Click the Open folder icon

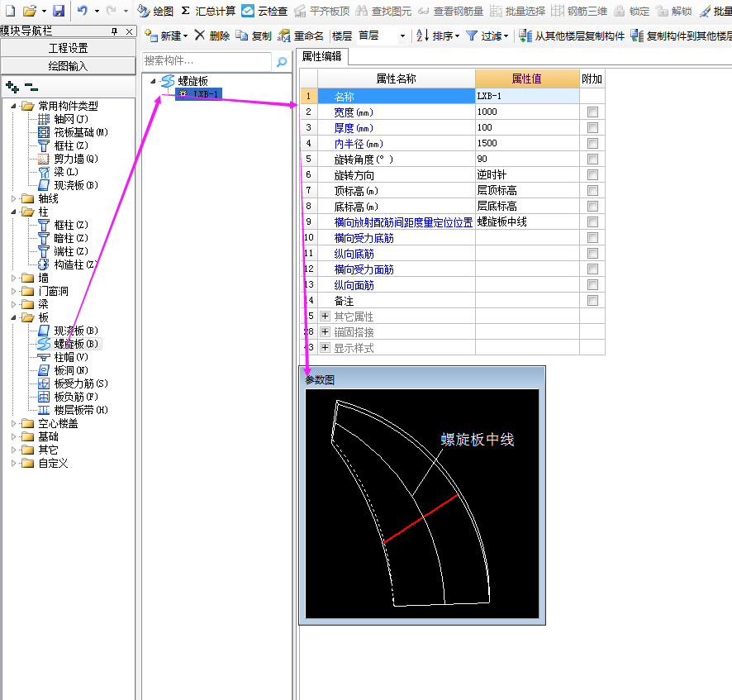pyautogui.click(x=30, y=10)
